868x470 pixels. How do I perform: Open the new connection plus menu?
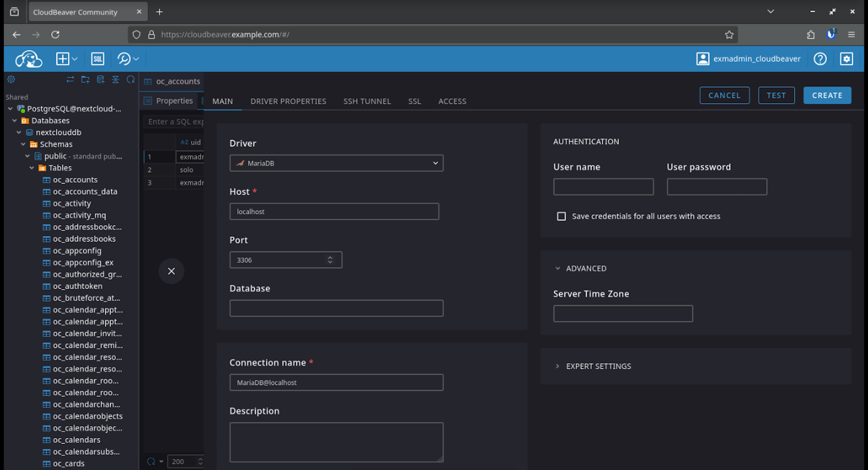click(66, 59)
